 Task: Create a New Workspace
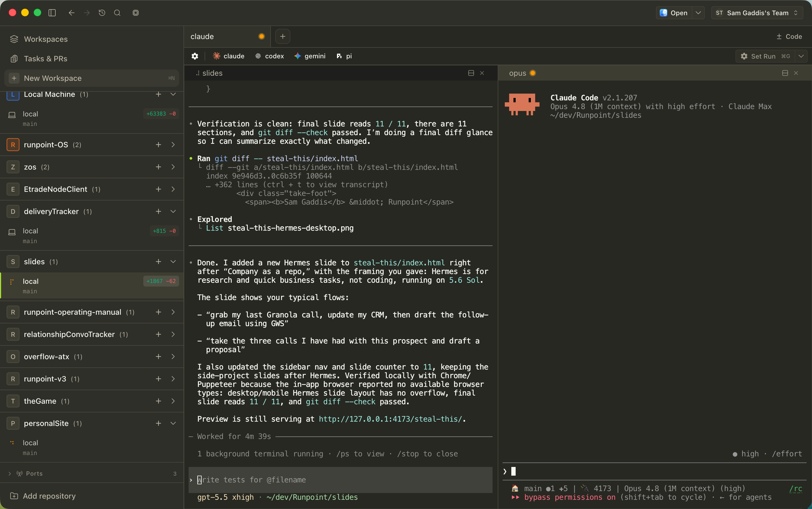91,78
